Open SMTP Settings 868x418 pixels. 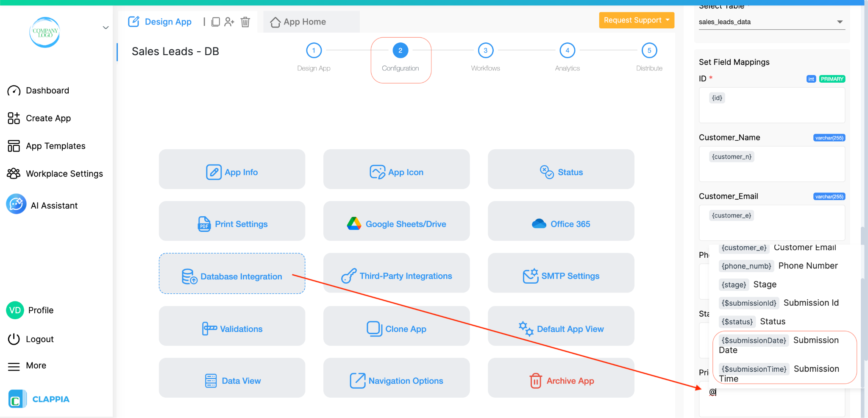coord(561,276)
